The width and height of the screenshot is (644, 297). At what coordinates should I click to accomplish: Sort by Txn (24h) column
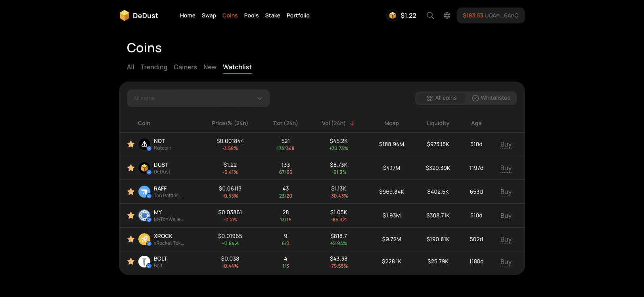286,123
